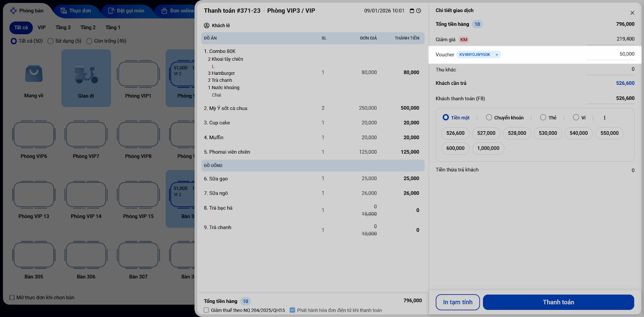Choose quick amount 540,000
Viewport: 644px width, 317px height.
[x=579, y=133]
